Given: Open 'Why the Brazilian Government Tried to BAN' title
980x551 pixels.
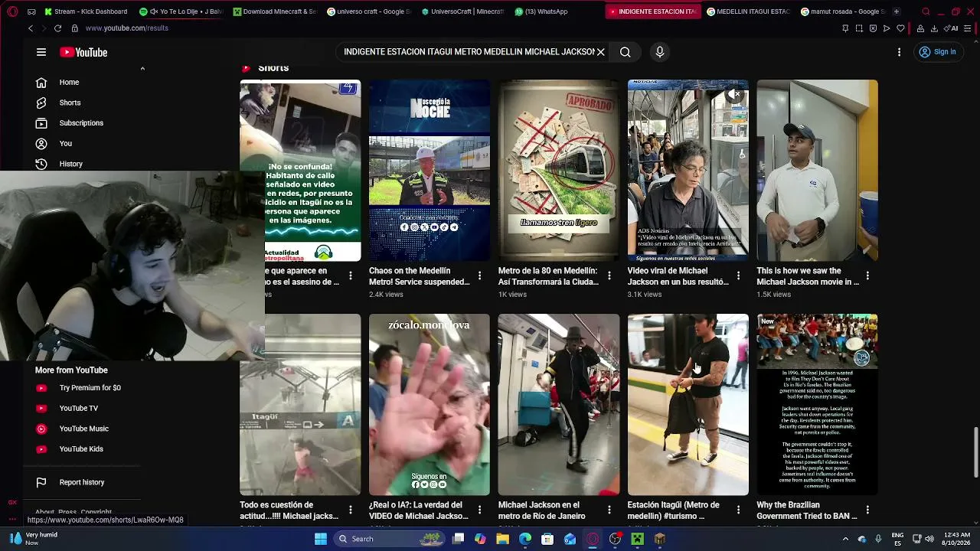Looking at the screenshot, I should point(807,510).
